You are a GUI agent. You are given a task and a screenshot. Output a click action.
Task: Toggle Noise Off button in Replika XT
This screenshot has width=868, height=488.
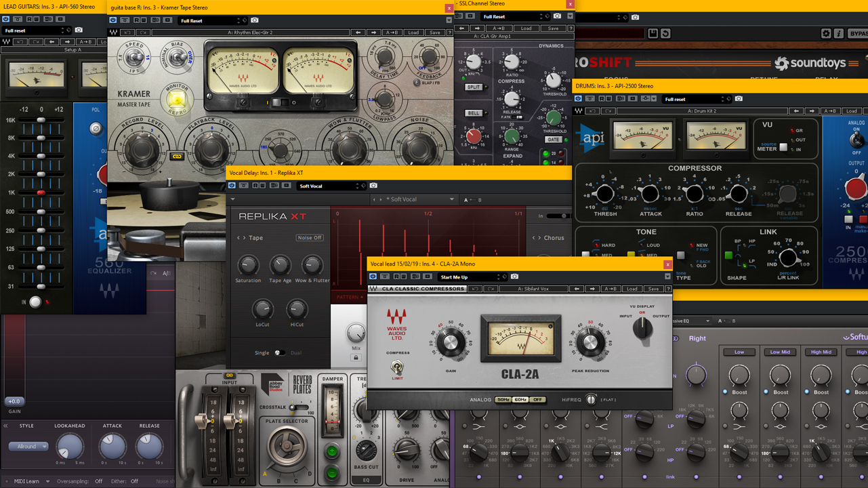coord(310,238)
